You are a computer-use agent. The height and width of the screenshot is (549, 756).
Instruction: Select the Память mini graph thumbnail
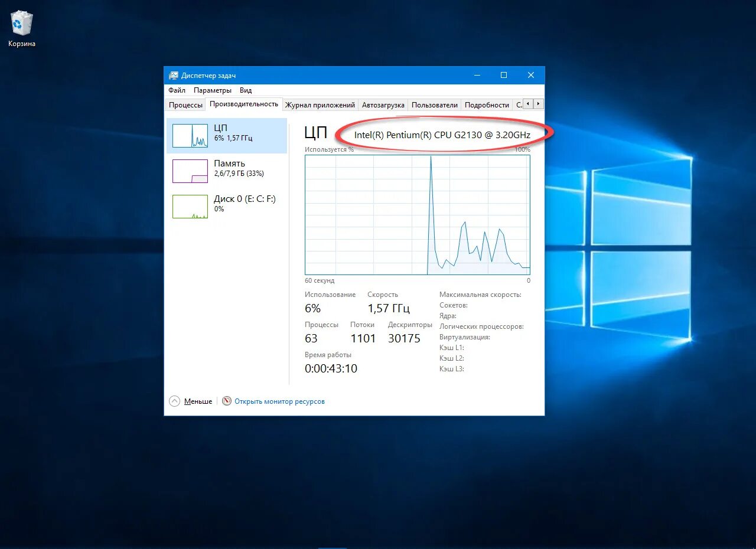190,171
